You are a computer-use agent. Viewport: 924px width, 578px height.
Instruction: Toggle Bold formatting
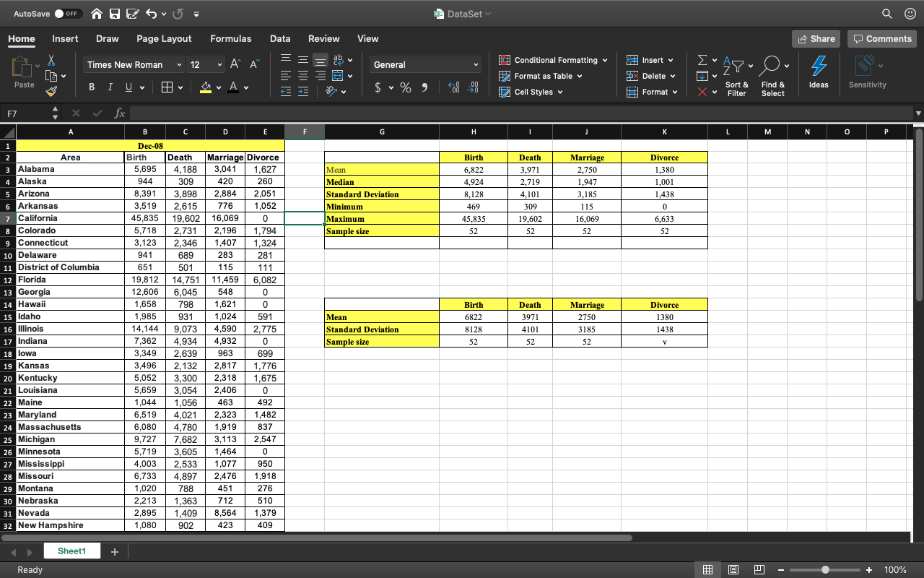click(x=92, y=87)
